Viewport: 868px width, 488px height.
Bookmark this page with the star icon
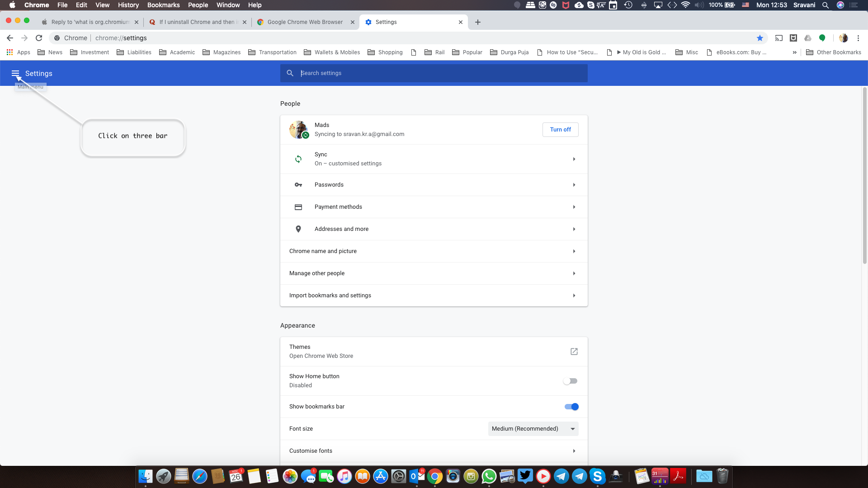(760, 38)
